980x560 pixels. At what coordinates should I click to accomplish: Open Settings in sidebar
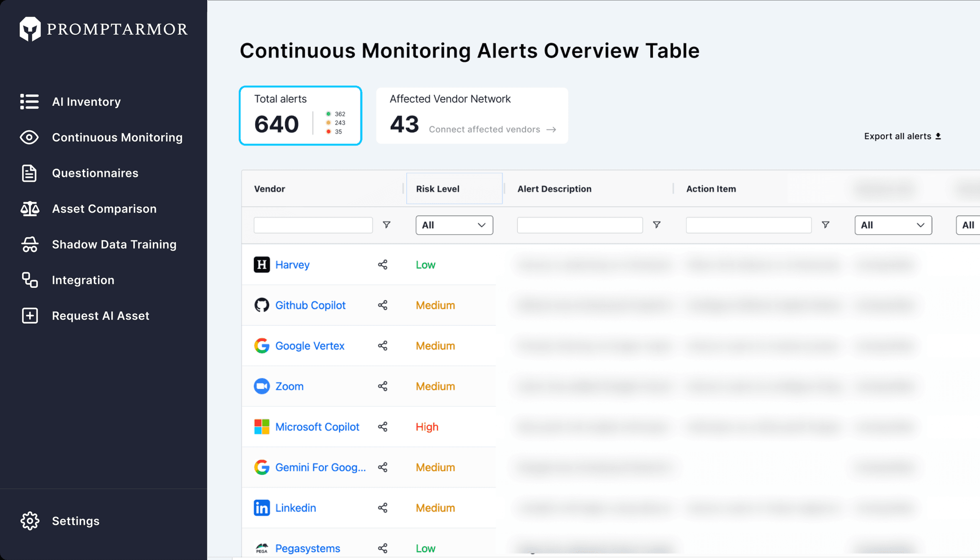click(76, 521)
